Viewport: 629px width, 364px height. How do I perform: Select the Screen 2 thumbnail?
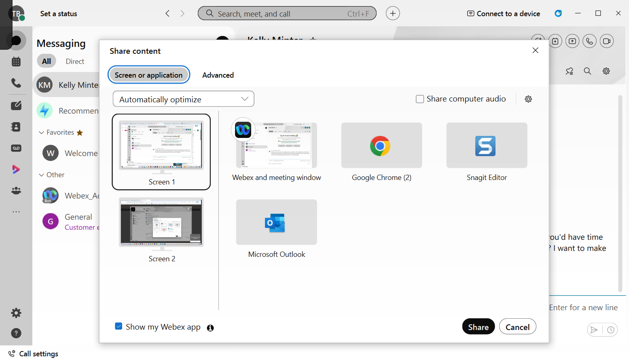coord(161,231)
